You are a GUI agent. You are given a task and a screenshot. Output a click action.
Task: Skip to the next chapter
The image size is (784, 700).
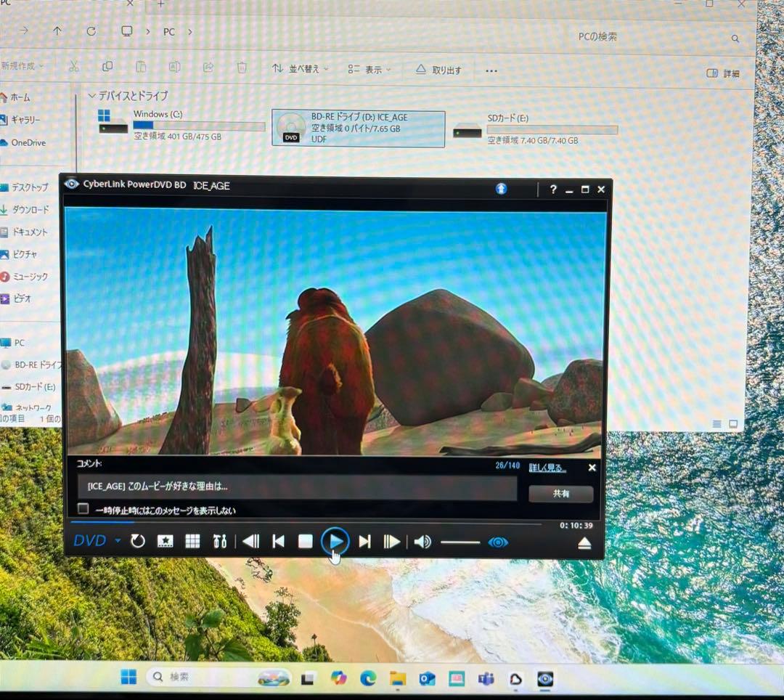coord(364,541)
